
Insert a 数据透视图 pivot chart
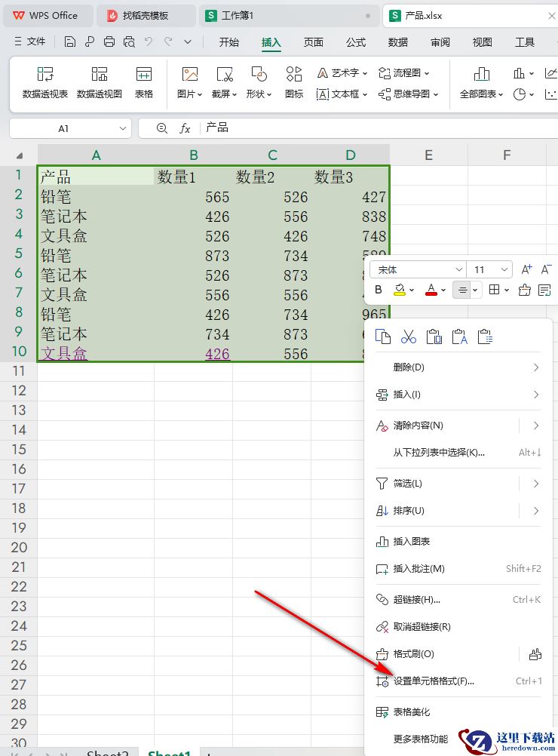tap(100, 82)
